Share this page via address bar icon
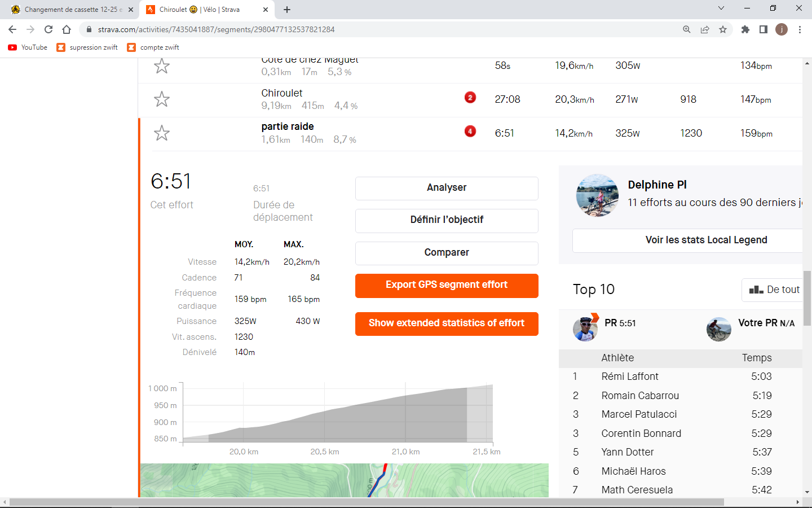The height and width of the screenshot is (508, 812). pyautogui.click(x=705, y=29)
